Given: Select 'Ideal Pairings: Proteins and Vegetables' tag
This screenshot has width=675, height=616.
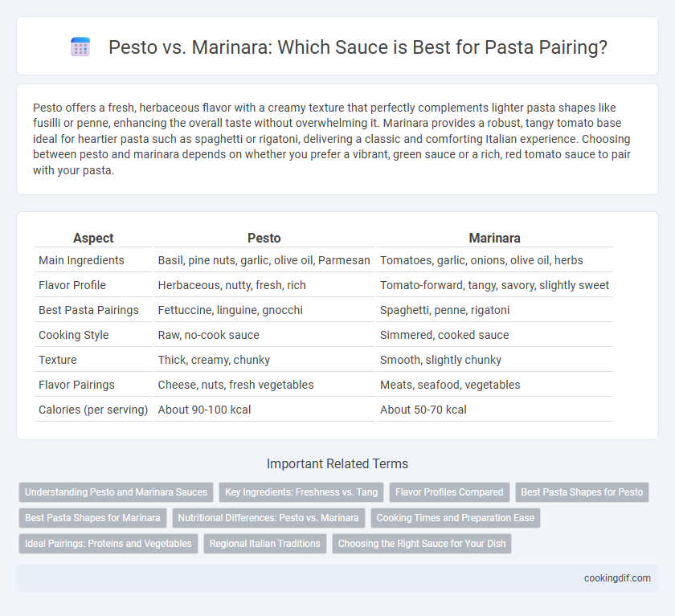Looking at the screenshot, I should pos(108,544).
